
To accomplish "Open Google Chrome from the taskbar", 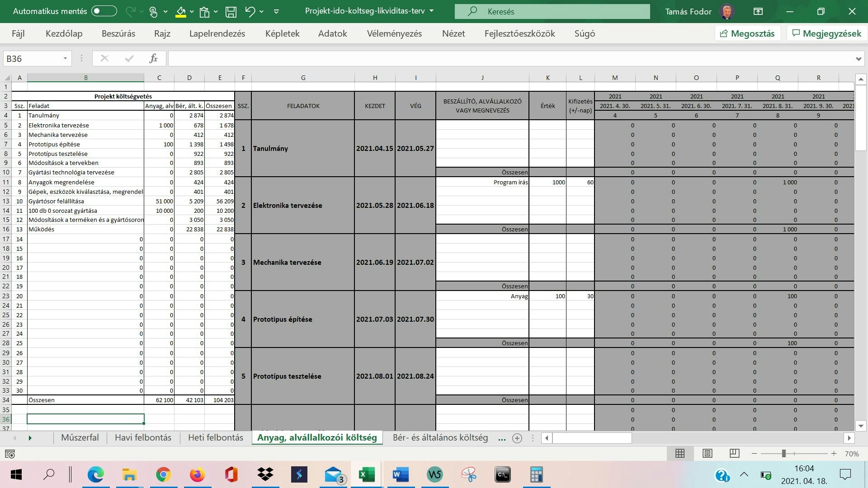I will point(163,474).
